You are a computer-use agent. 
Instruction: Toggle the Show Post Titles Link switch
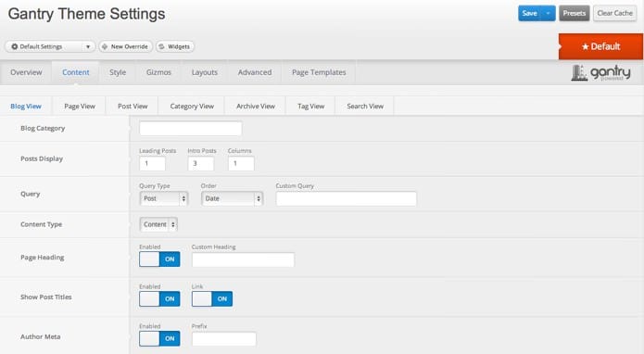(x=212, y=299)
